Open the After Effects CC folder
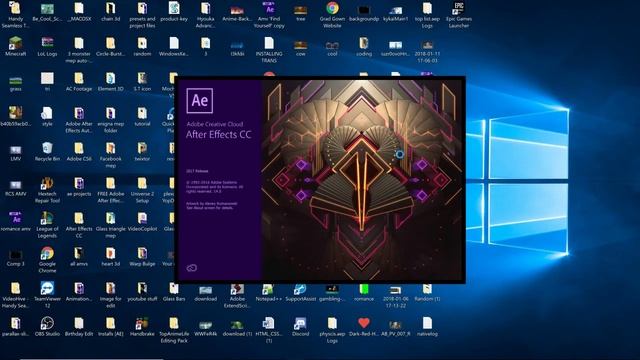The width and height of the screenshot is (640, 360). coord(79,225)
